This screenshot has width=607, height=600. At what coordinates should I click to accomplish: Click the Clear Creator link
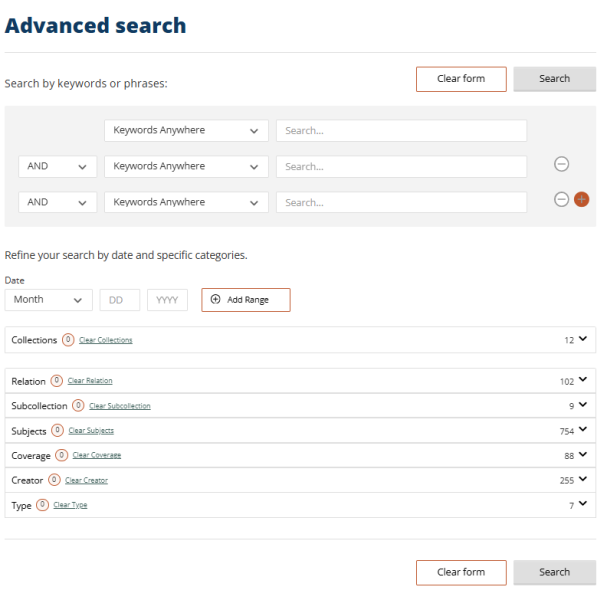coord(86,480)
